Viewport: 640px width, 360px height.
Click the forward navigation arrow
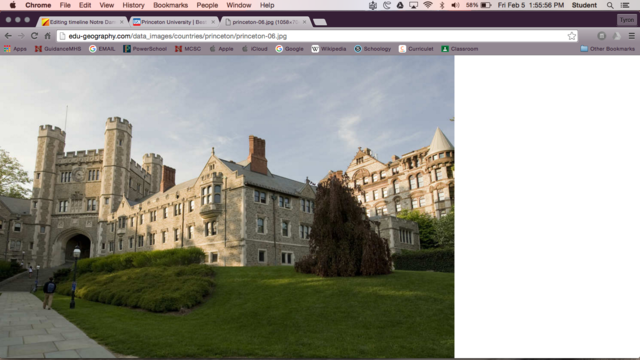click(21, 36)
